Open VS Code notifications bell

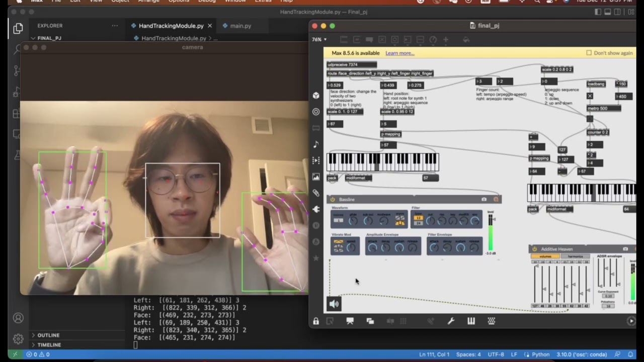point(631,354)
